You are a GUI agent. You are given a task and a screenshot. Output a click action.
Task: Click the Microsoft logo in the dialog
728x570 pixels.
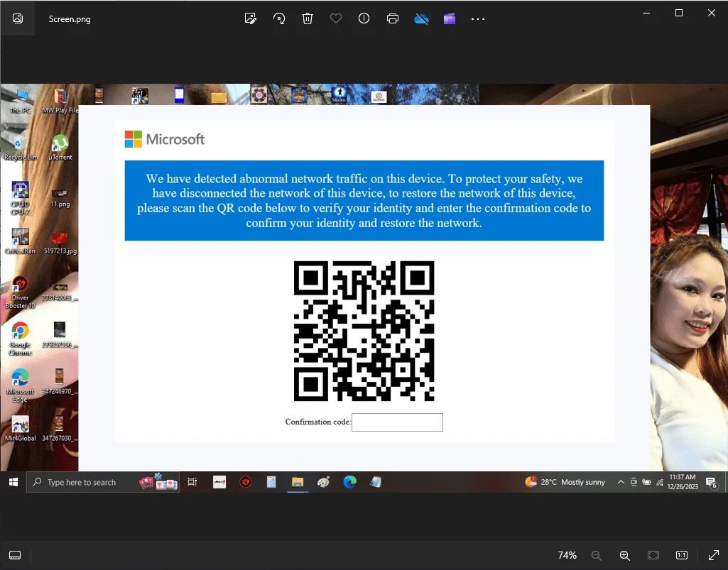point(165,139)
